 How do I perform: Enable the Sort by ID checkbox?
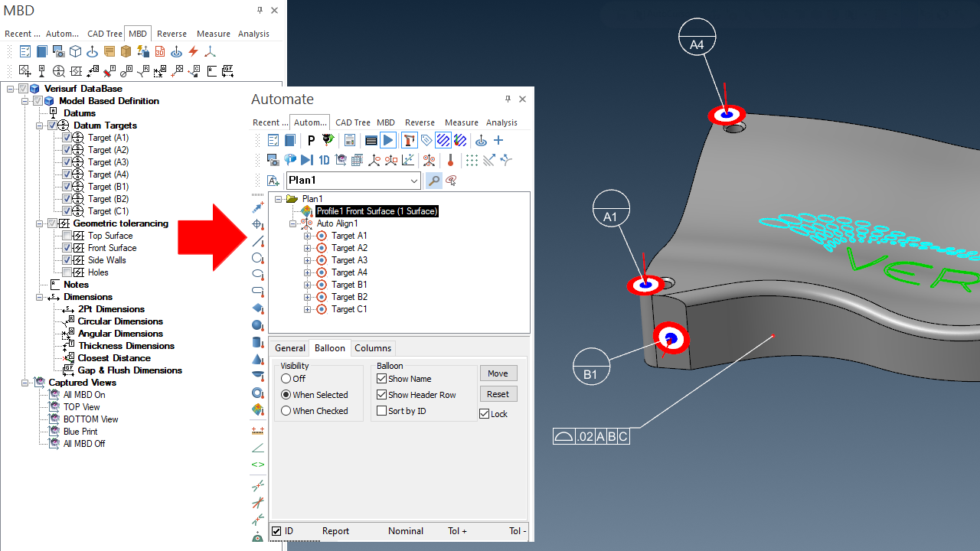point(382,411)
